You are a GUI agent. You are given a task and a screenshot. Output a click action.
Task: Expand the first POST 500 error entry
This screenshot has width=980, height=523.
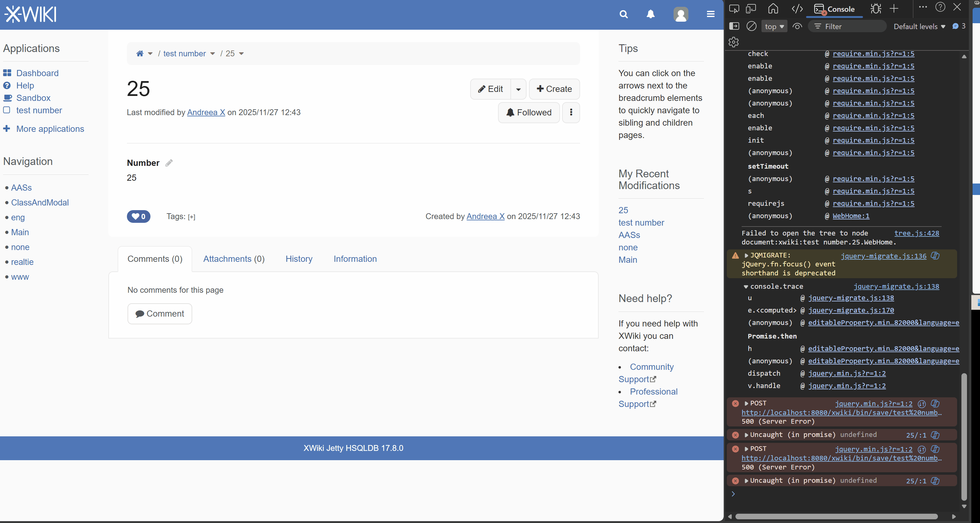pos(746,403)
